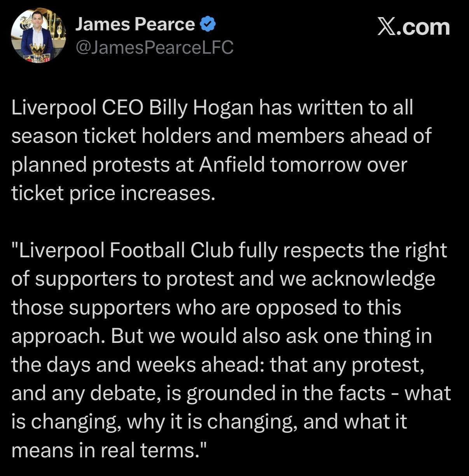Image resolution: width=469 pixels, height=476 pixels.
Task: Click the Premier League trophy in the avatar
Action: point(37,53)
